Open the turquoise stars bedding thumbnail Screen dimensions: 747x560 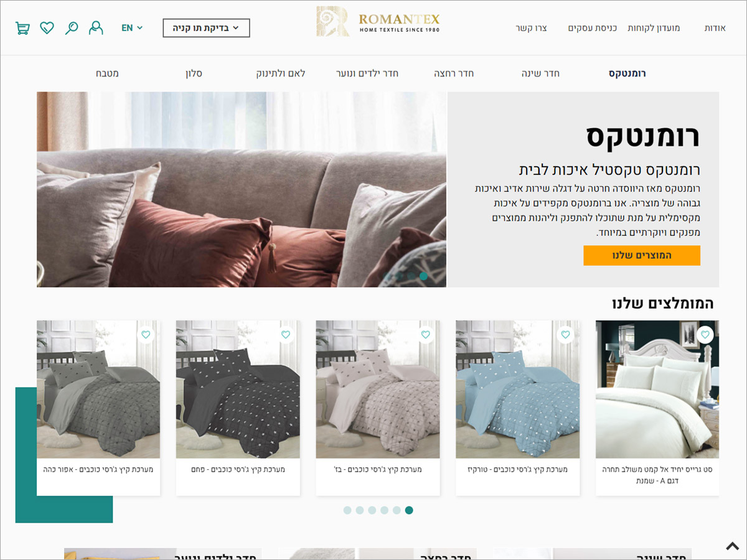pyautogui.click(x=518, y=390)
